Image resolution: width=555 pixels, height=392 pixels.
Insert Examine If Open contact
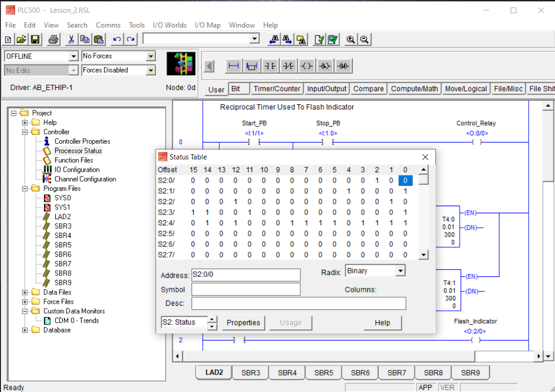coord(289,66)
